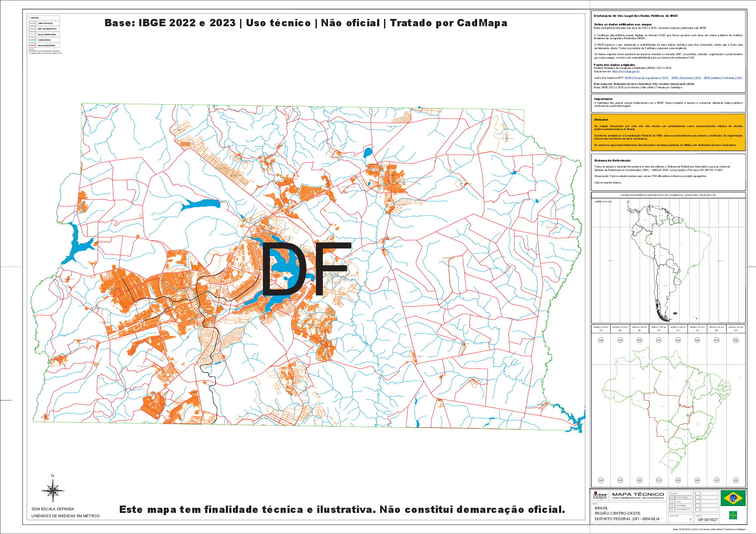The height and width of the screenshot is (534, 756).
Task: Open the IBGE Downloads 2023 link
Action: point(686,78)
